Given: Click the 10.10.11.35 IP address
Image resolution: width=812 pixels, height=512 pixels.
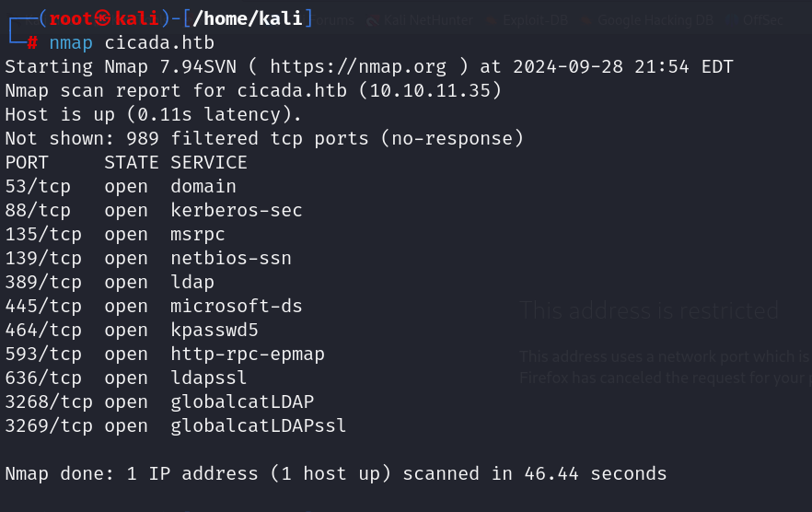Looking at the screenshot, I should pyautogui.click(x=430, y=90).
